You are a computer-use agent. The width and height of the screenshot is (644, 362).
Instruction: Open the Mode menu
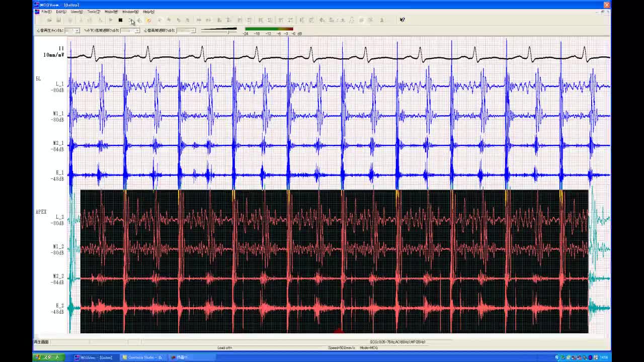click(x=111, y=12)
